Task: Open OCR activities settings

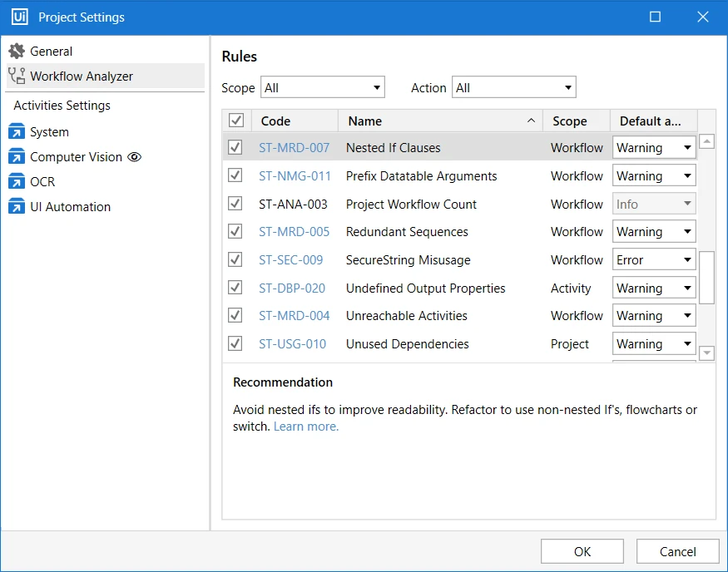Action: (106, 181)
